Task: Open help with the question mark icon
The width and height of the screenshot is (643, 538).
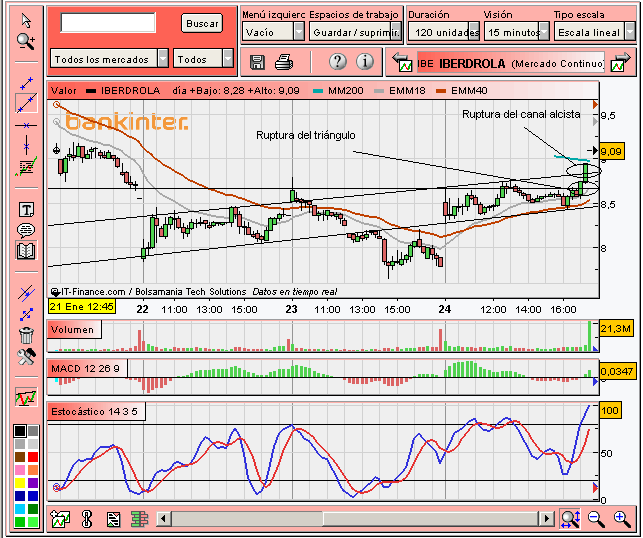Action: 338,62
